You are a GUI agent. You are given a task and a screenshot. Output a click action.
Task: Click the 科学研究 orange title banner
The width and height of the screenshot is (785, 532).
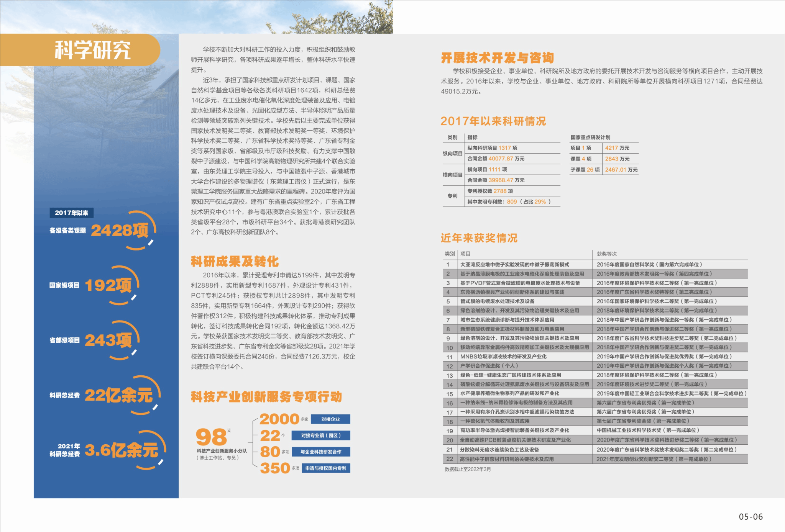[92, 50]
